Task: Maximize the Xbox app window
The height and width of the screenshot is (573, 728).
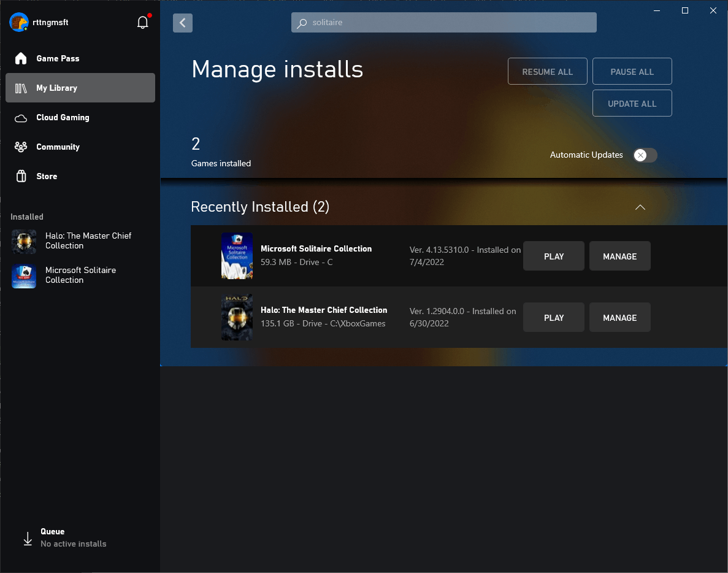Action: (685, 10)
